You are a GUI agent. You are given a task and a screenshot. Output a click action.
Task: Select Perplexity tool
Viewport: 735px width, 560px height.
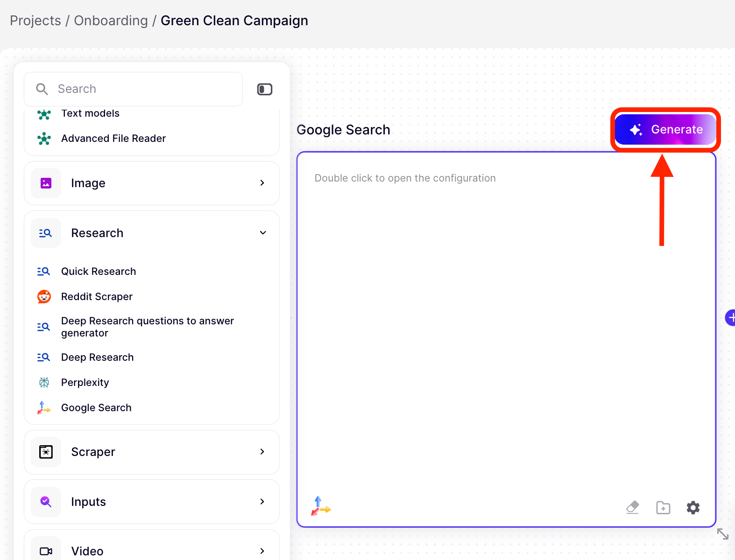85,383
